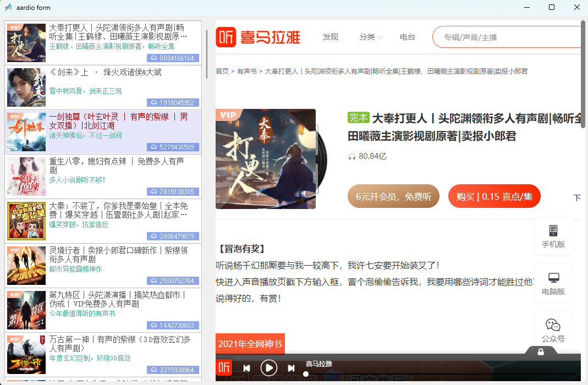Viewport: 588px width, 385px height.
Task: Click the subtitle 爆笑穿越，坑爹造反
Action: click(x=79, y=225)
